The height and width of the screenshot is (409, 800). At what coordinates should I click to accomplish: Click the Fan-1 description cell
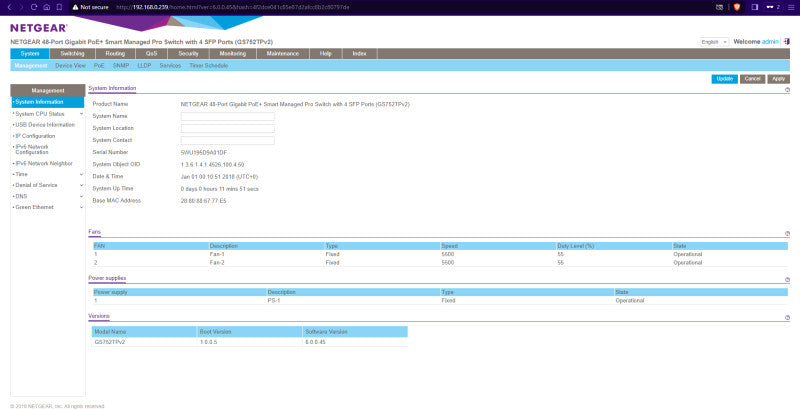point(217,254)
